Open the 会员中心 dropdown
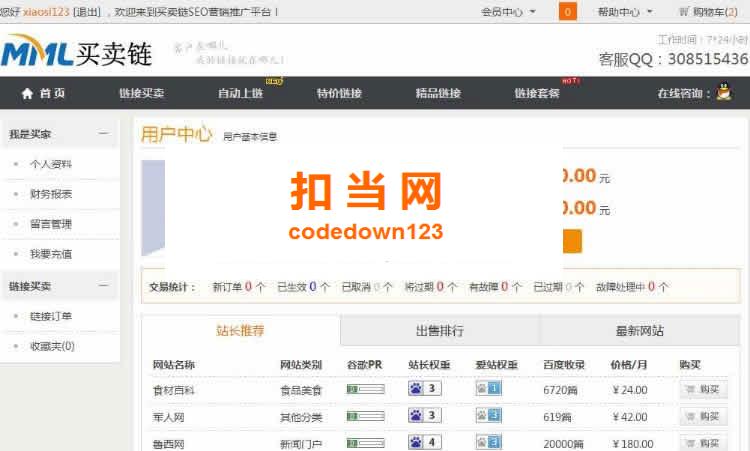The width and height of the screenshot is (750, 451). pyautogui.click(x=508, y=11)
